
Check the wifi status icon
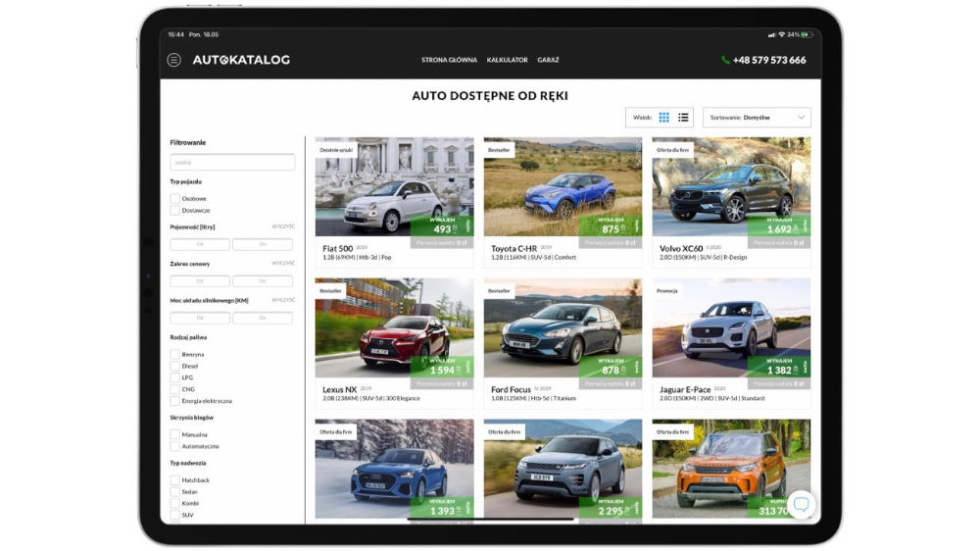(x=781, y=34)
